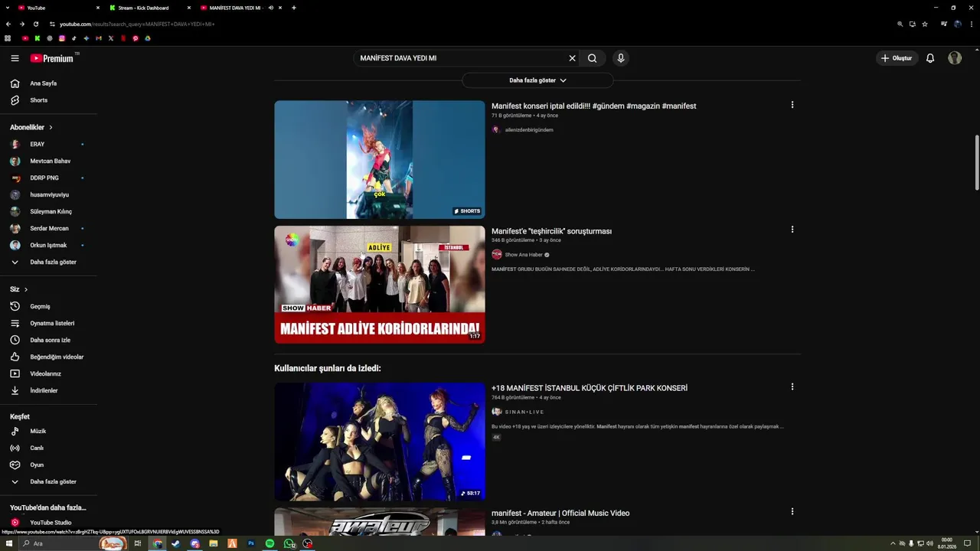Go back with the browser back arrow
The image size is (980, 551).
tap(8, 24)
